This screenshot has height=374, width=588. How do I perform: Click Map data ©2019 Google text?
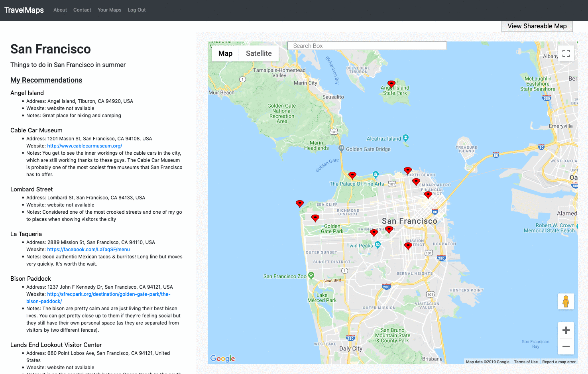coord(488,362)
